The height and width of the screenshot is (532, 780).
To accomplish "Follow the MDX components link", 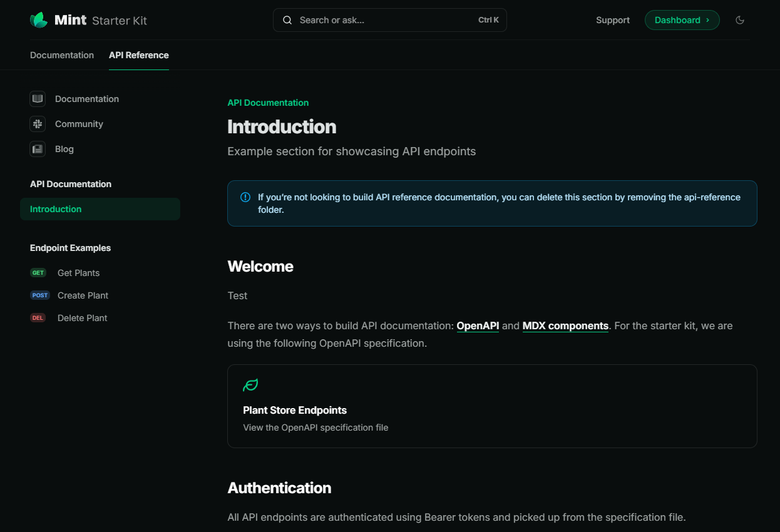I will point(565,325).
